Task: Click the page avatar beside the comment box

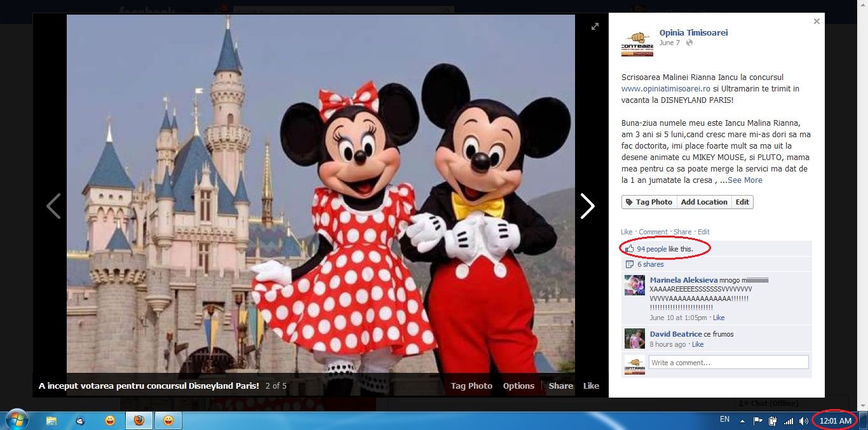Action: [x=635, y=365]
